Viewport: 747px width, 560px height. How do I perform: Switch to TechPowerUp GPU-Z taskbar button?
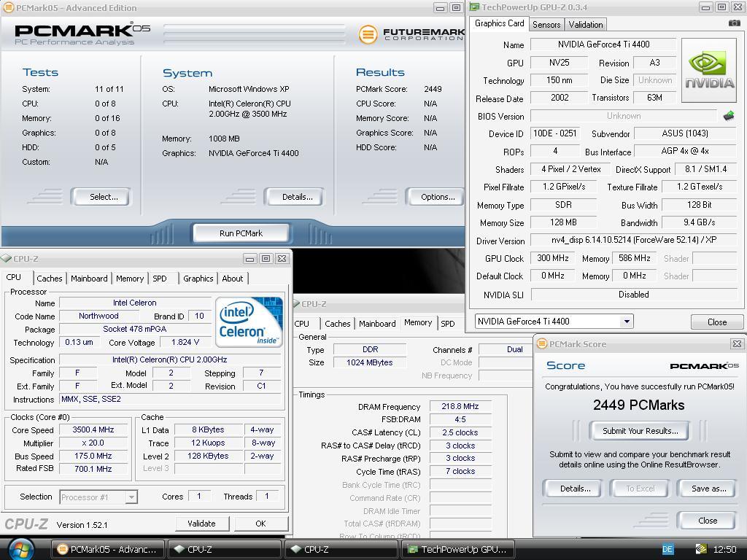[x=458, y=549]
